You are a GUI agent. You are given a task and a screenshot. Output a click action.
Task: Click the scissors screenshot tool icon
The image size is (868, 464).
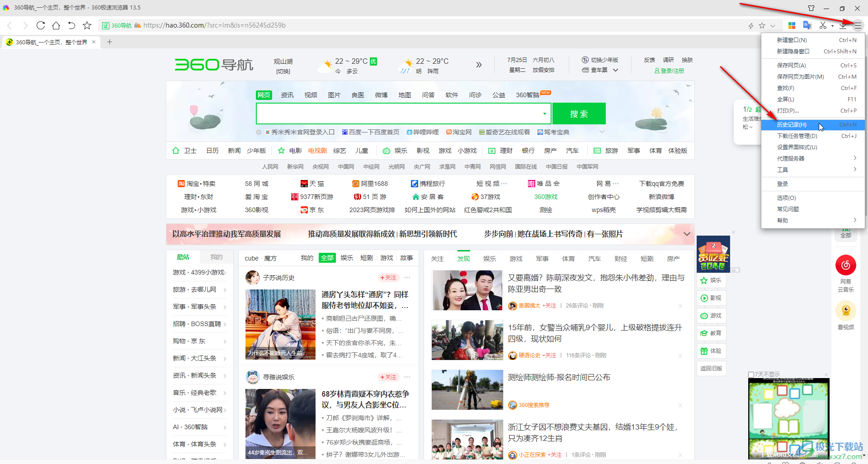pos(823,25)
